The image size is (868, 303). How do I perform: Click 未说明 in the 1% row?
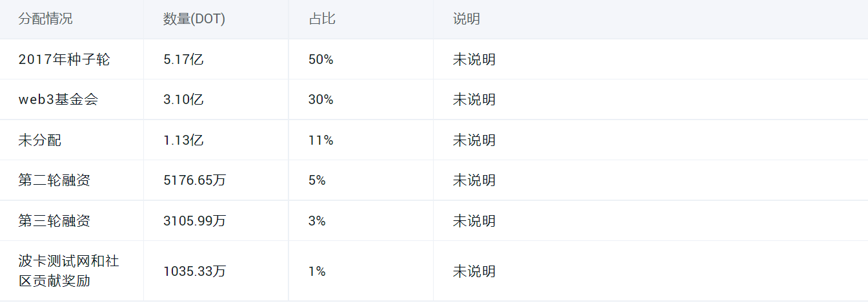tap(474, 271)
